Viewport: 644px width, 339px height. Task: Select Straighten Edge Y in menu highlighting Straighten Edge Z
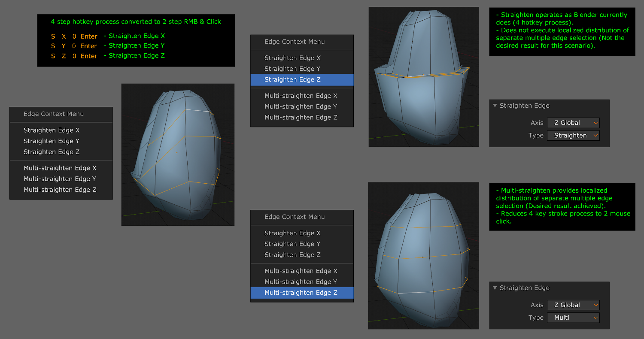pos(302,68)
